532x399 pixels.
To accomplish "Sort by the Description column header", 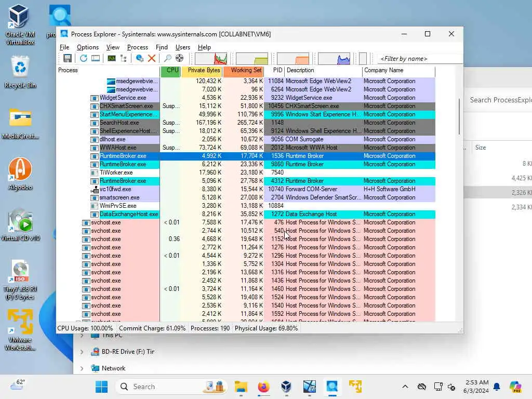I will pyautogui.click(x=323, y=70).
